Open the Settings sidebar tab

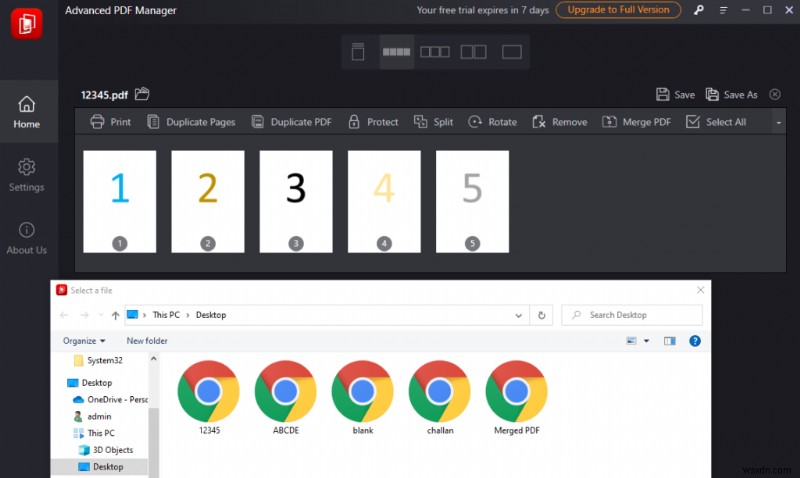(x=26, y=174)
